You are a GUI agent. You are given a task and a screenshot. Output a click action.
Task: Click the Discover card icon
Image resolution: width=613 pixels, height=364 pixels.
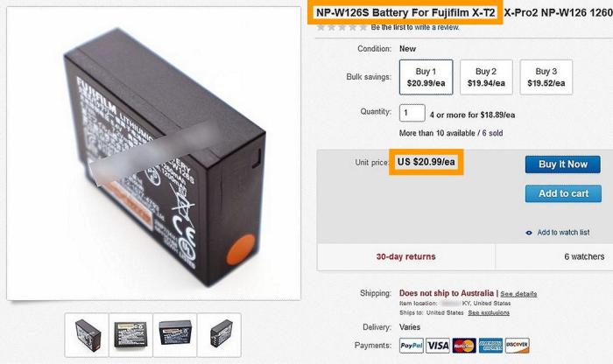pyautogui.click(x=518, y=346)
